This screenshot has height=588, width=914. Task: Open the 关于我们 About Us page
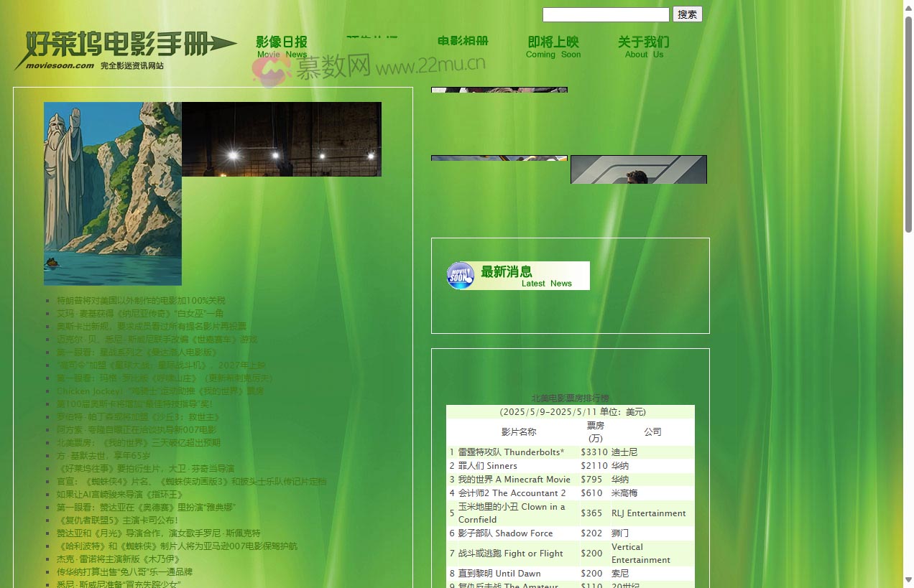[x=643, y=47]
